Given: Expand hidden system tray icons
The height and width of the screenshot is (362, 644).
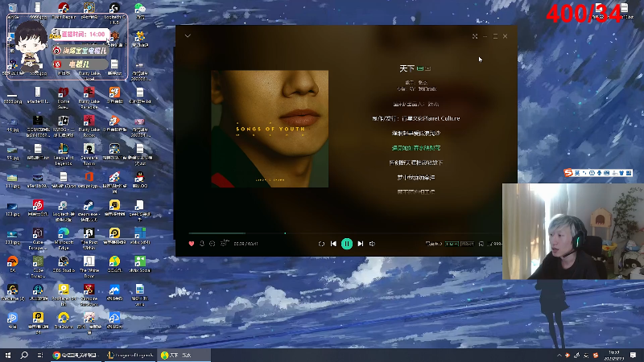Looking at the screenshot, I should 559,356.
